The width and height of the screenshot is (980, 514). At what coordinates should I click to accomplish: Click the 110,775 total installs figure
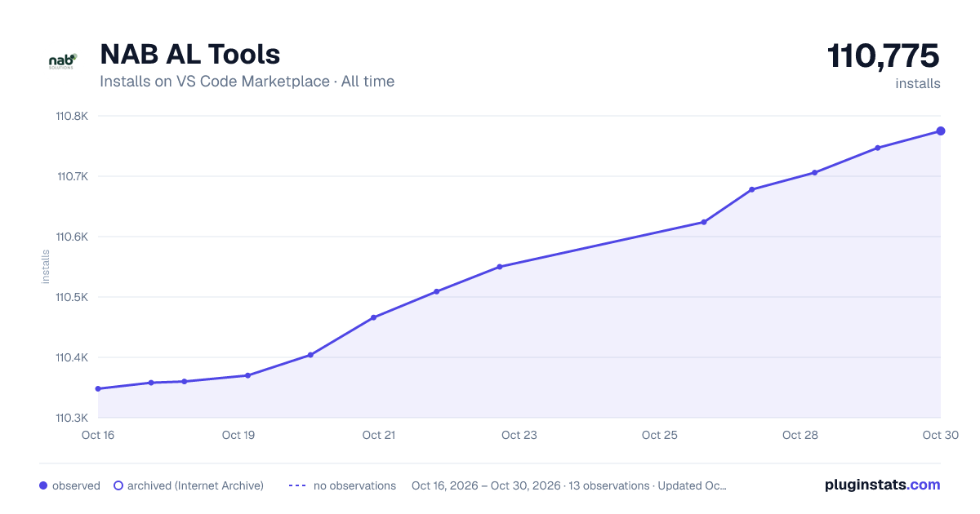pos(884,56)
